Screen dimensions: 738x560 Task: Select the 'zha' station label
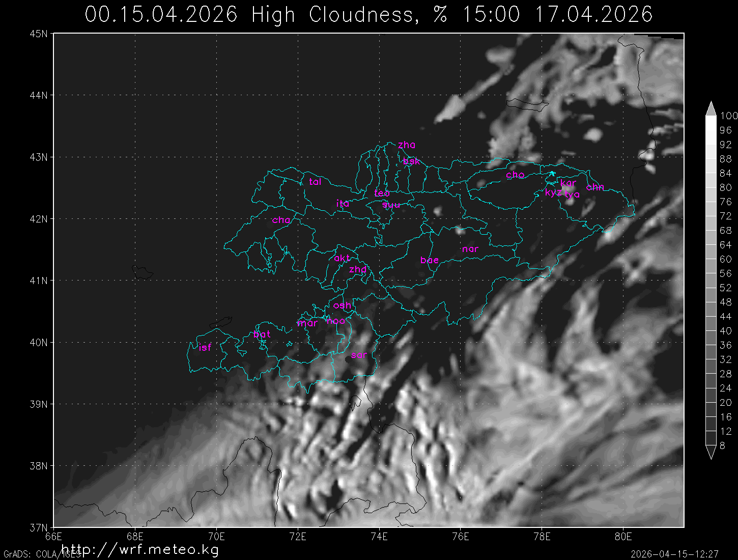click(406, 145)
